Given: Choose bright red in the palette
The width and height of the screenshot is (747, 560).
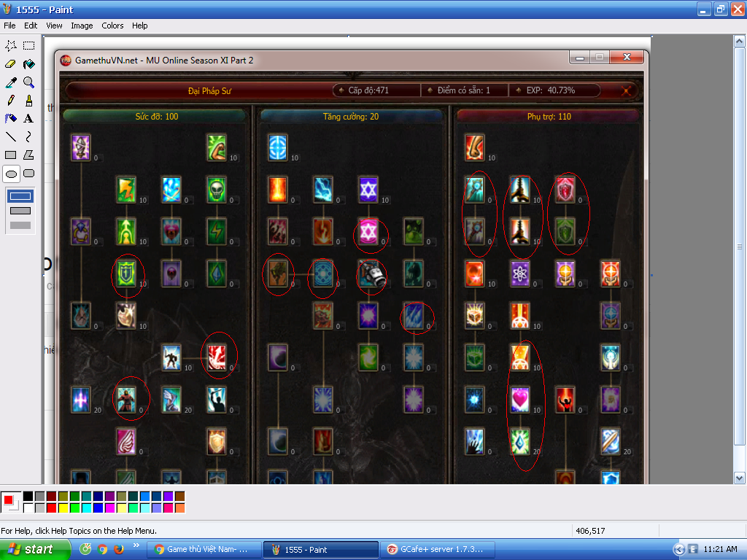Looking at the screenshot, I should (52, 507).
